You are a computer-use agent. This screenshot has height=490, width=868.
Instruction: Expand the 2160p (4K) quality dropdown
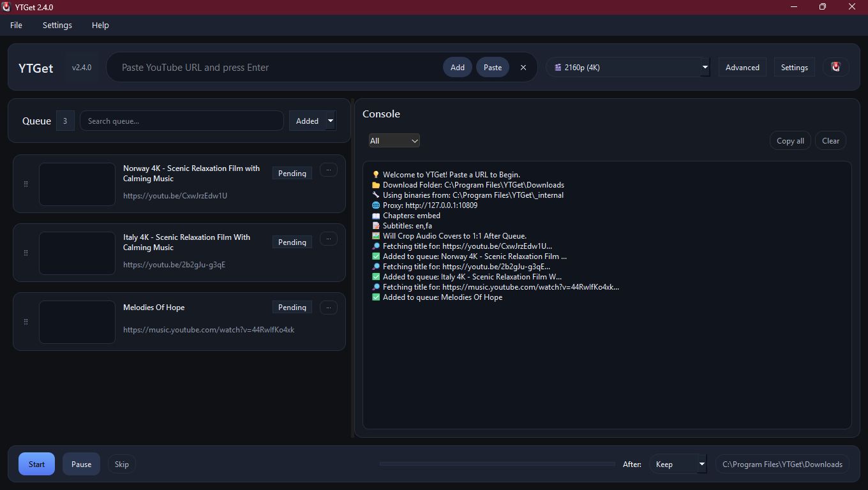pos(627,67)
